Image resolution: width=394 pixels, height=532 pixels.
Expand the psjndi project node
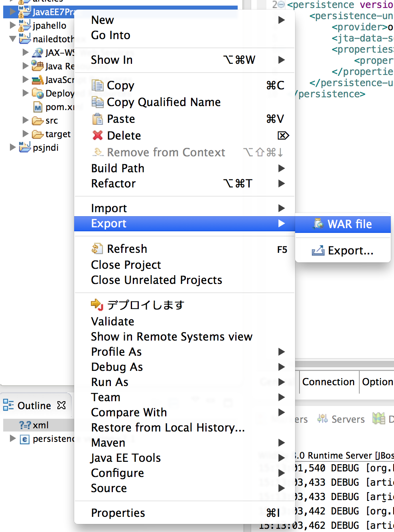(x=13, y=147)
